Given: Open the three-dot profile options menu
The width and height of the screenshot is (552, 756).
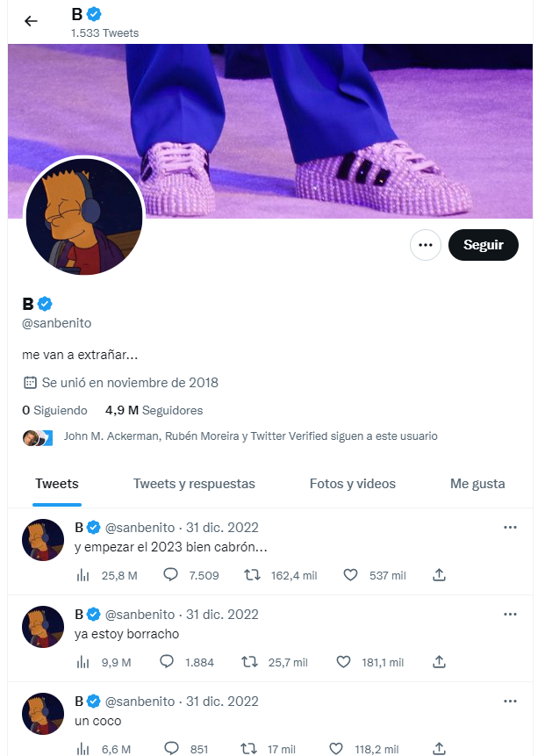Looking at the screenshot, I should point(426,245).
